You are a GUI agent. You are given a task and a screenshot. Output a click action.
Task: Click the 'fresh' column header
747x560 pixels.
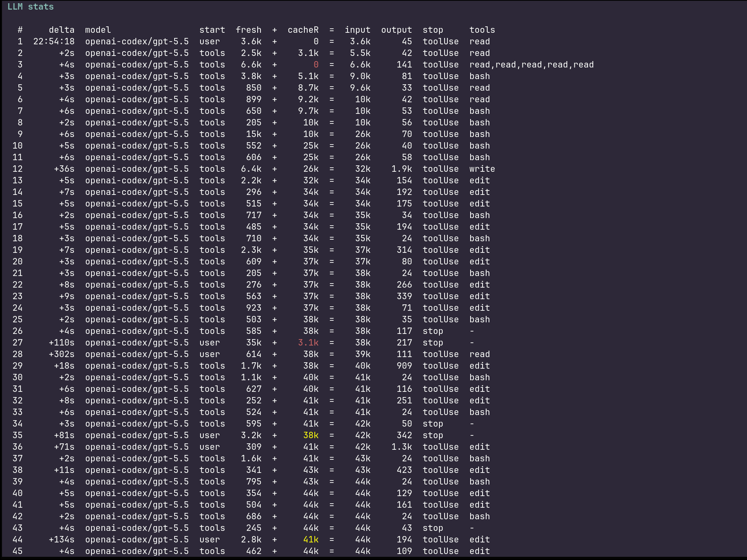pyautogui.click(x=248, y=30)
